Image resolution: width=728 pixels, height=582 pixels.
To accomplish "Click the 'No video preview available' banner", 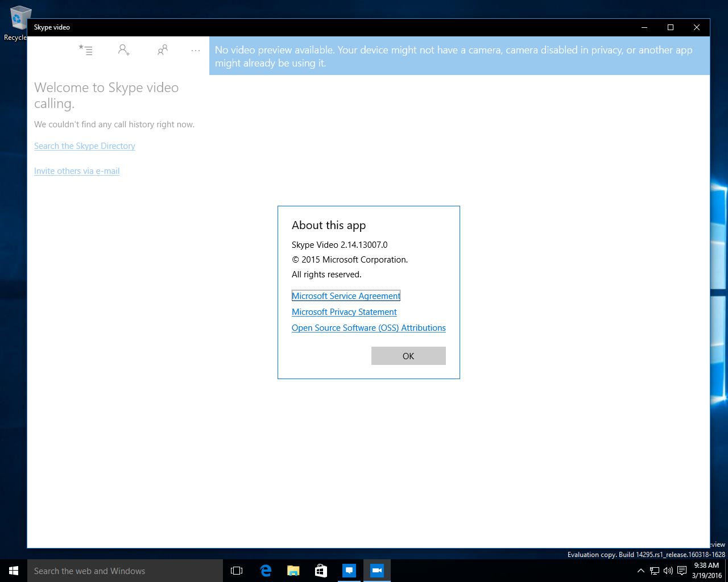I will coord(460,56).
